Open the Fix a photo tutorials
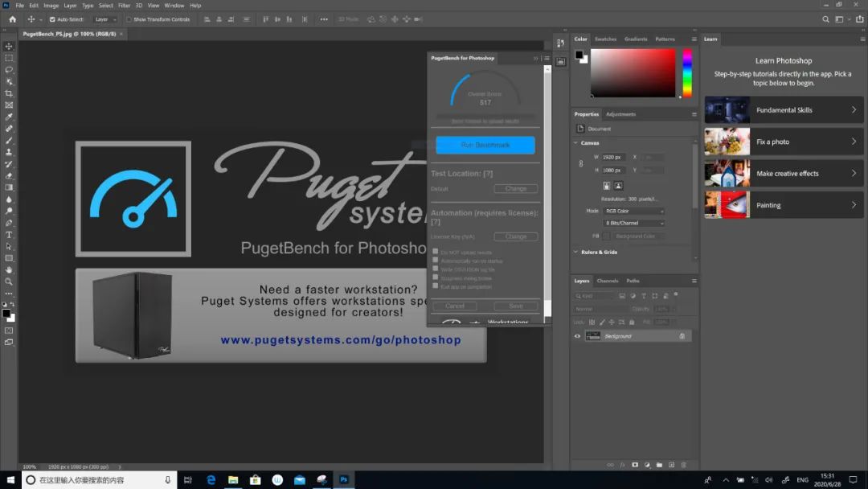 pyautogui.click(x=784, y=142)
